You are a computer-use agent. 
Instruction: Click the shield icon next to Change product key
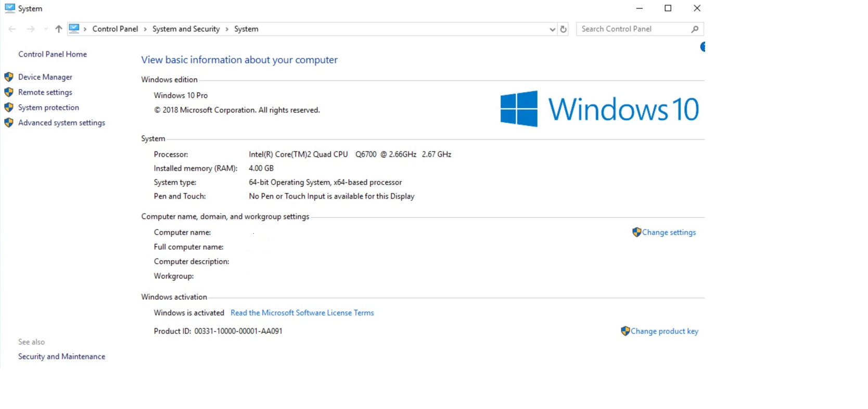point(625,331)
